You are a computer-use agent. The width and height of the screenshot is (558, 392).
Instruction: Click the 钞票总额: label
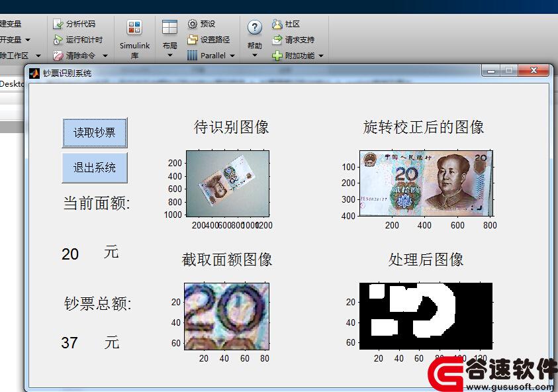coord(98,304)
